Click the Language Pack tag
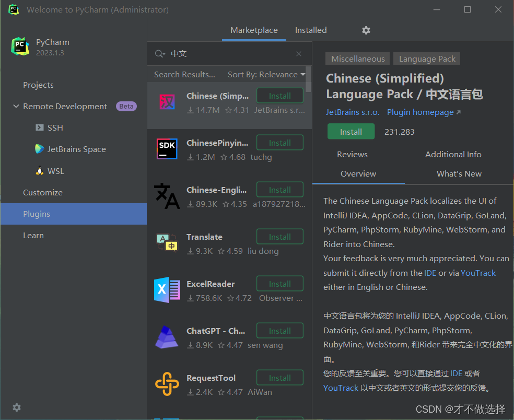This screenshot has height=420, width=514. 427,59
